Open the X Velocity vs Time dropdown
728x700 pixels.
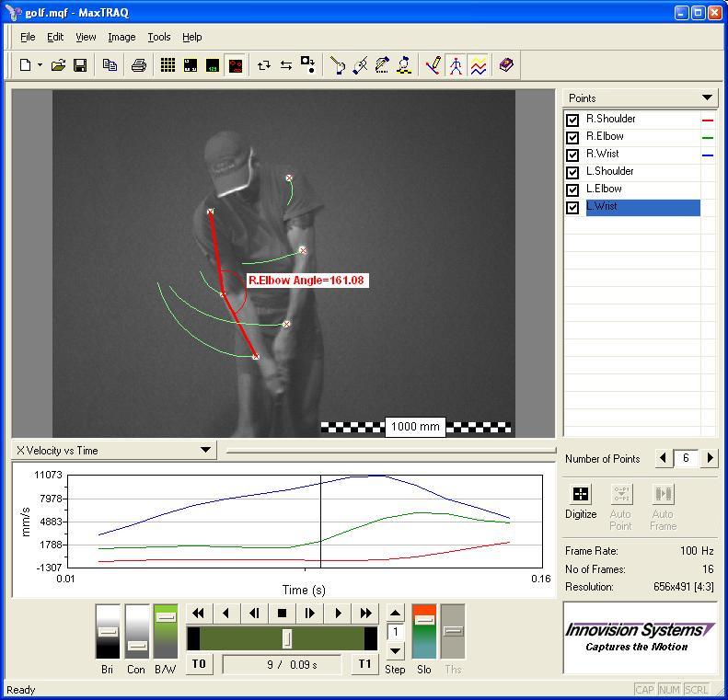[x=205, y=450]
